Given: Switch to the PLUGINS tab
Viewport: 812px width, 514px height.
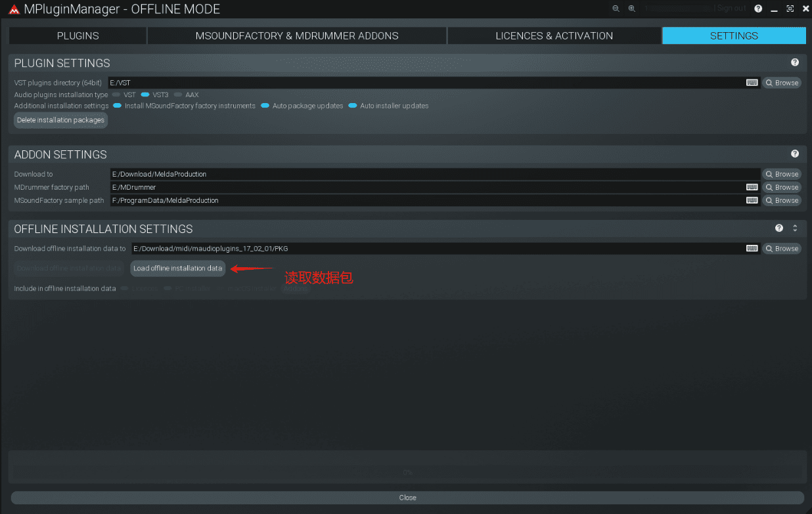Looking at the screenshot, I should point(78,35).
